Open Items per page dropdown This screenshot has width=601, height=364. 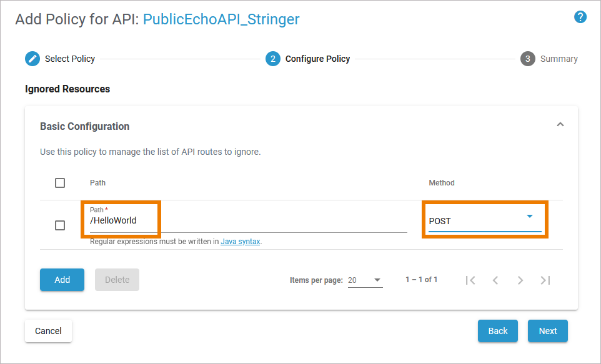[365, 280]
